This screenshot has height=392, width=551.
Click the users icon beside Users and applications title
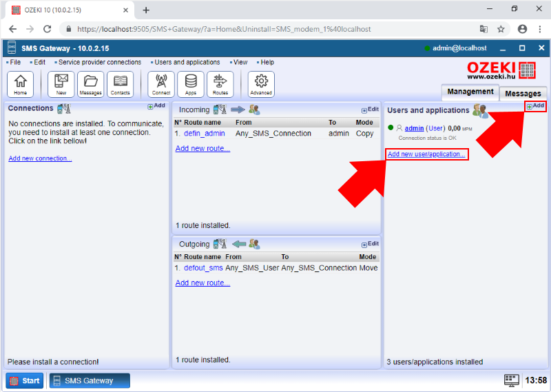click(x=480, y=111)
